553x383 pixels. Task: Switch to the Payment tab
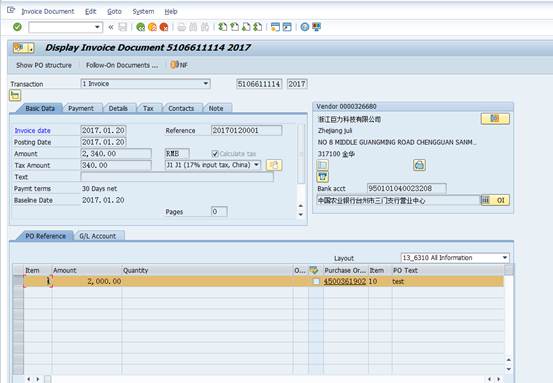[x=81, y=108]
